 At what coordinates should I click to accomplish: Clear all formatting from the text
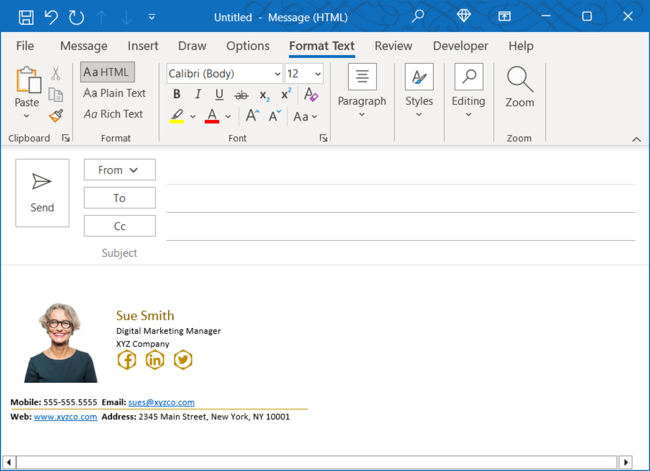point(311,95)
